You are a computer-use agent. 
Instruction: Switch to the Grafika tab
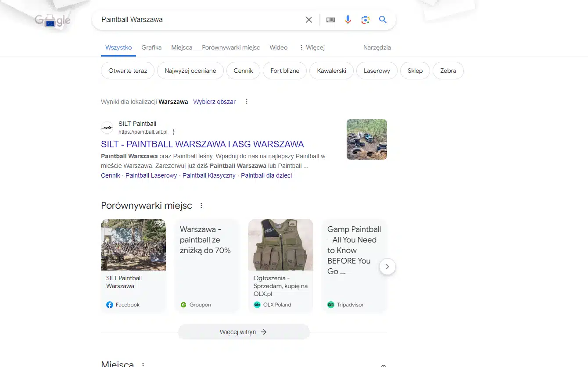tap(151, 47)
